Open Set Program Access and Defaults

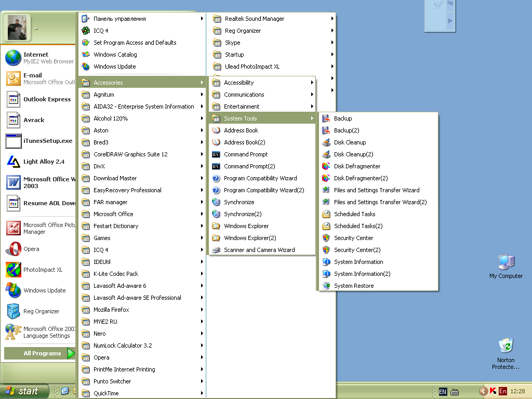click(142, 43)
